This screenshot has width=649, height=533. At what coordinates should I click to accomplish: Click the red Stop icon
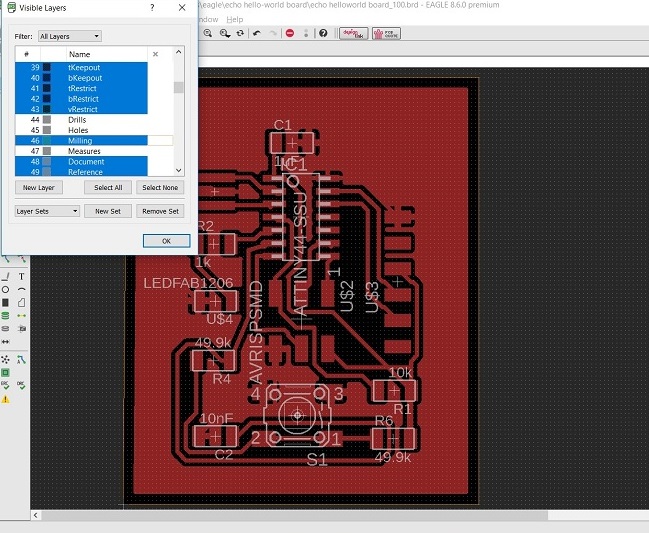(x=290, y=33)
